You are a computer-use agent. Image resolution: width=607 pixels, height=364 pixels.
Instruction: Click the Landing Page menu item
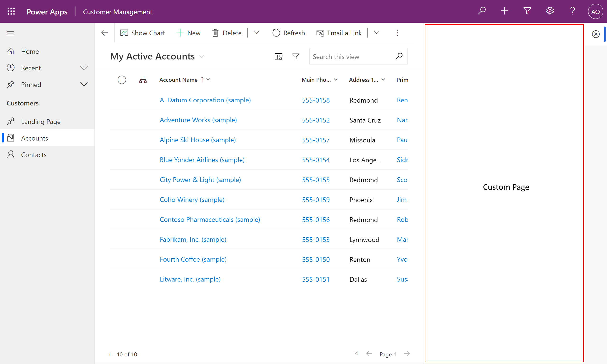coord(41,121)
